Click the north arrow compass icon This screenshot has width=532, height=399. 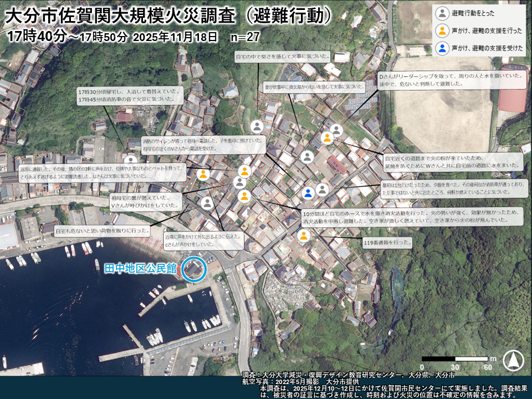(513, 361)
